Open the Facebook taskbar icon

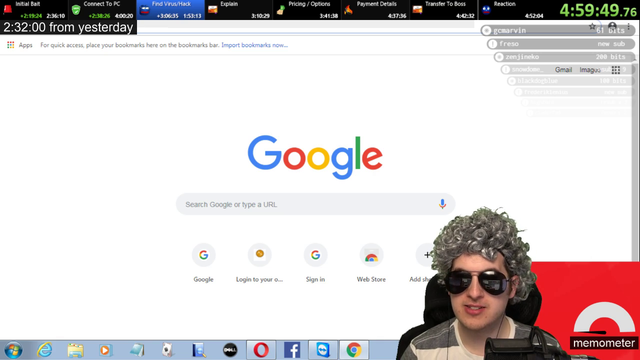click(x=292, y=350)
